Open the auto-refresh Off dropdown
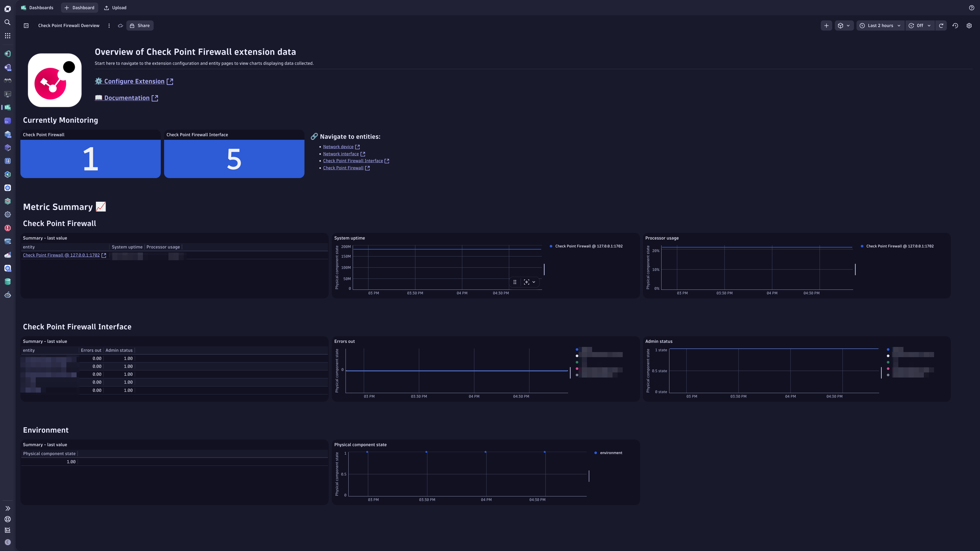980x551 pixels. click(x=920, y=26)
